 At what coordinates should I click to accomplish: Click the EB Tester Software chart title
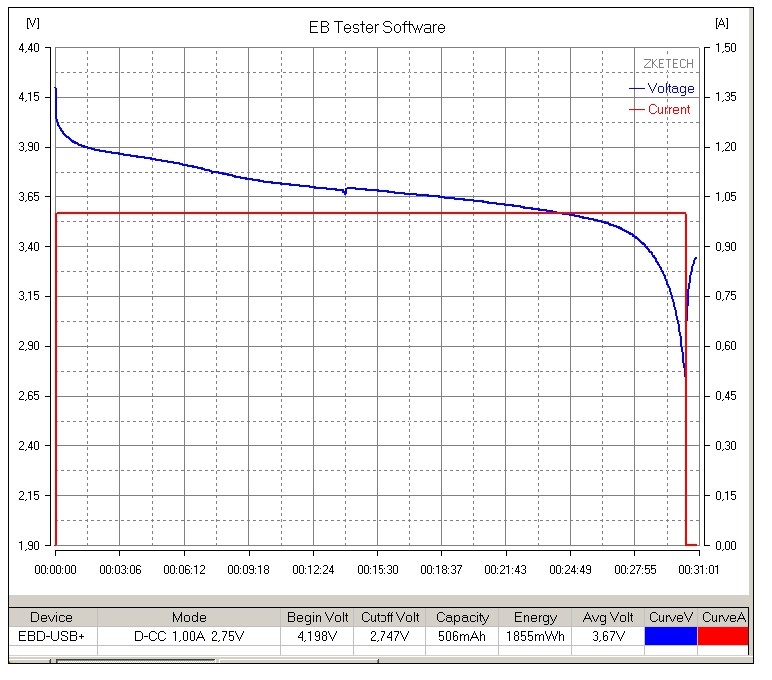(x=377, y=27)
